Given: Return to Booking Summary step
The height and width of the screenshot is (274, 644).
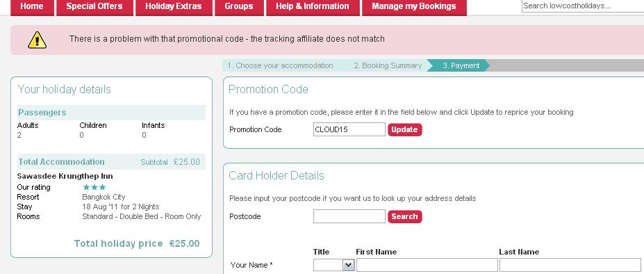Looking at the screenshot, I should tap(388, 65).
